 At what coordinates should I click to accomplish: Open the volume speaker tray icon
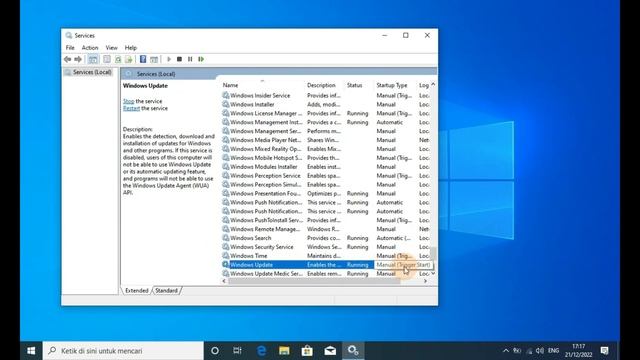click(x=540, y=351)
